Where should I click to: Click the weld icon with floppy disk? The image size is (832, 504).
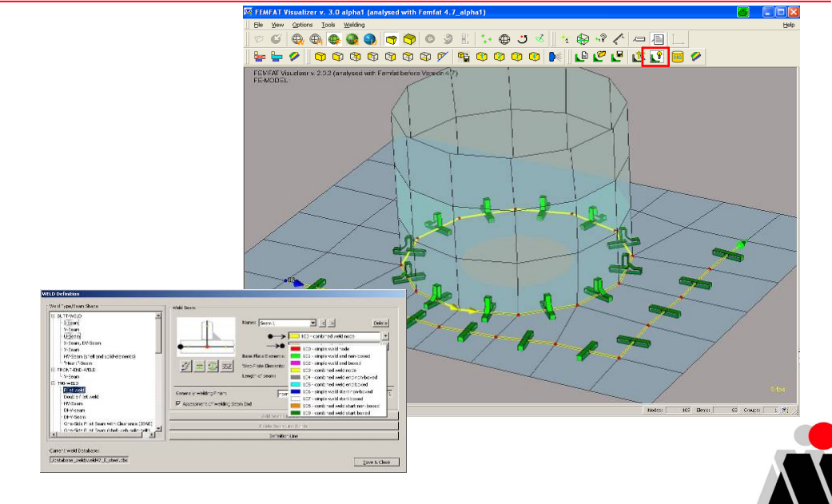tap(616, 57)
